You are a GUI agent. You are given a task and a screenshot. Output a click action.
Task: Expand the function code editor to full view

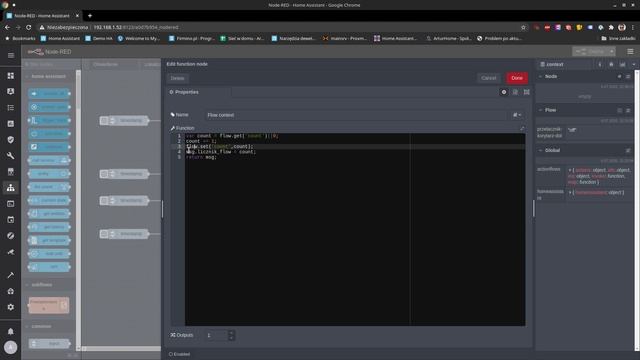(522, 128)
